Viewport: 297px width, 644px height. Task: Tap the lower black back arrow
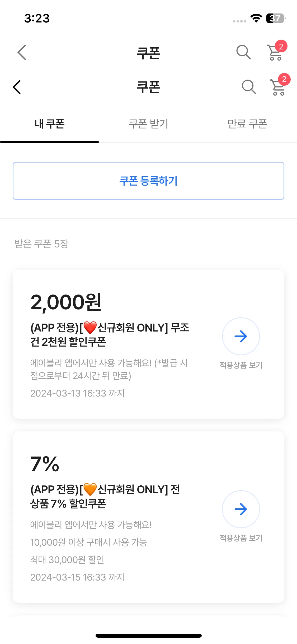point(17,87)
